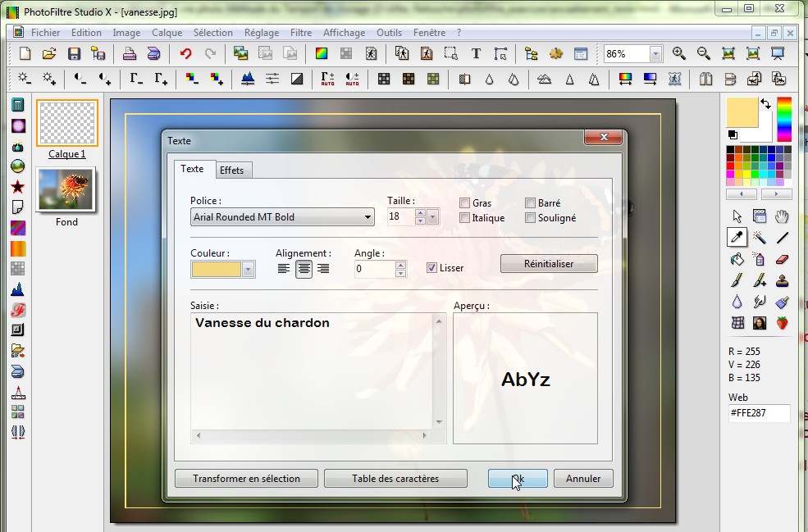Set left text alignment
The height and width of the screenshot is (532, 808).
(x=284, y=268)
